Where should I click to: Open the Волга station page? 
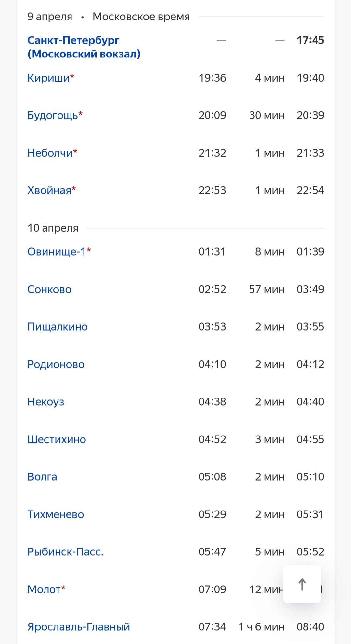click(x=42, y=477)
